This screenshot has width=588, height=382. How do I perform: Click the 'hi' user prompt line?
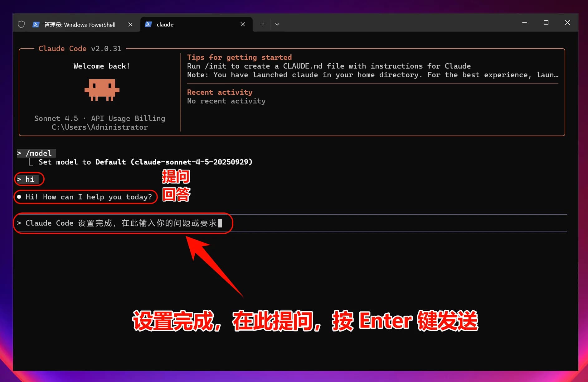click(x=30, y=179)
